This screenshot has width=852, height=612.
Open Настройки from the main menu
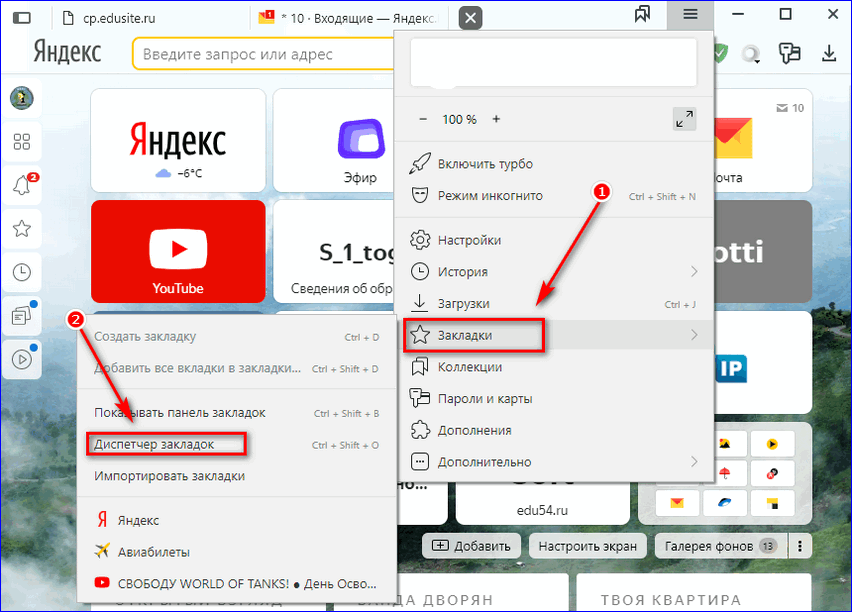469,241
